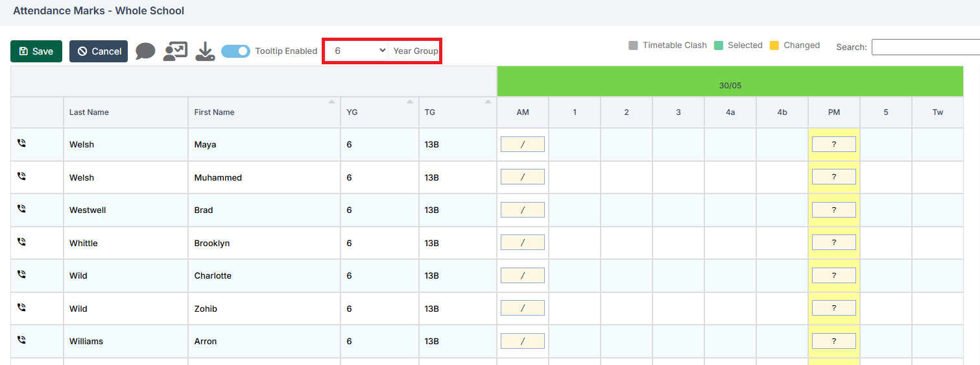Click the speech bubble comment icon
The width and height of the screenshot is (980, 365).
145,51
